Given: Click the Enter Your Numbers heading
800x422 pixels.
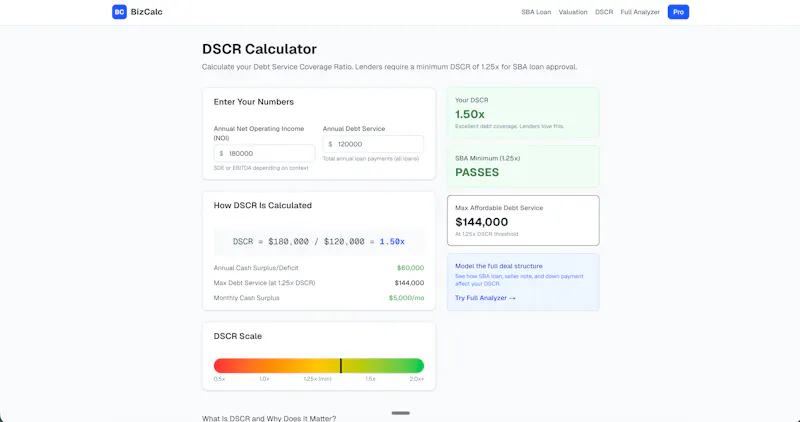Looking at the screenshot, I should pos(254,102).
